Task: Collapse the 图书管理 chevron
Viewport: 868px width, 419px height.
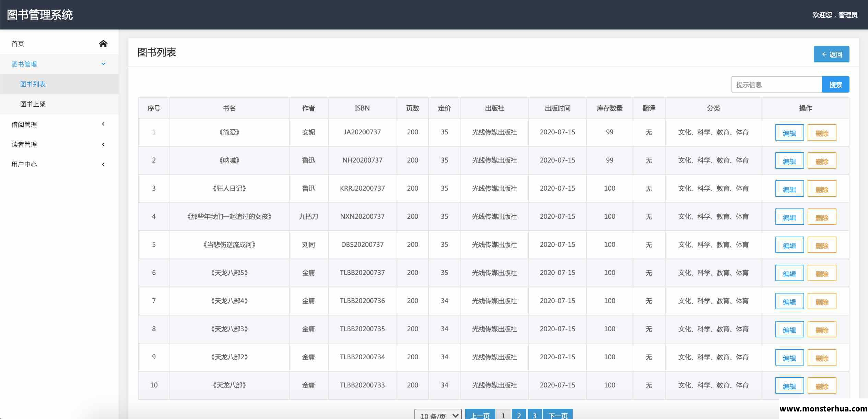Action: (x=103, y=64)
